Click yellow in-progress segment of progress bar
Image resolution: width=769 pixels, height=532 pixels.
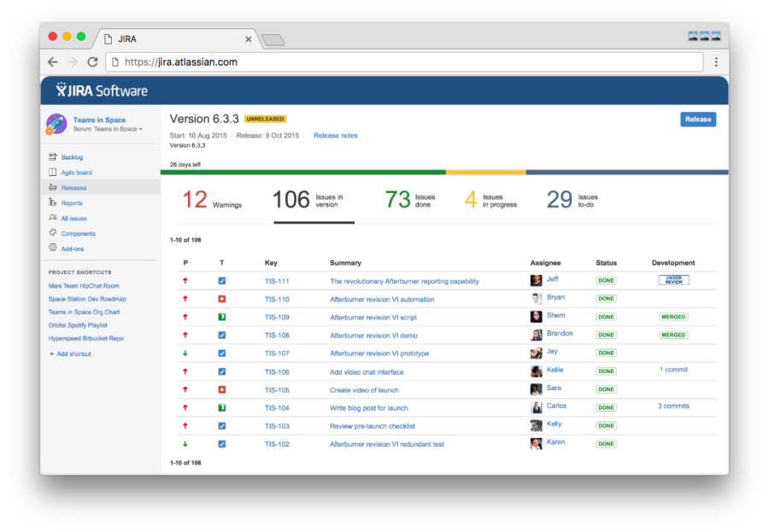point(485,172)
